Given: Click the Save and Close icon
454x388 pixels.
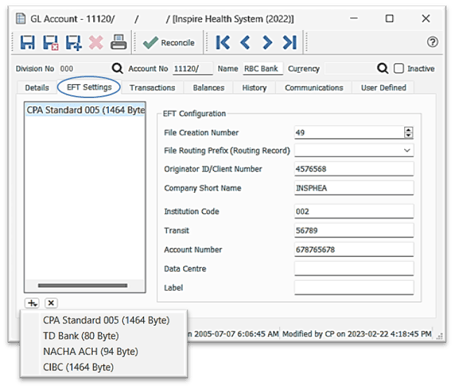Looking at the screenshot, I should tap(51, 43).
